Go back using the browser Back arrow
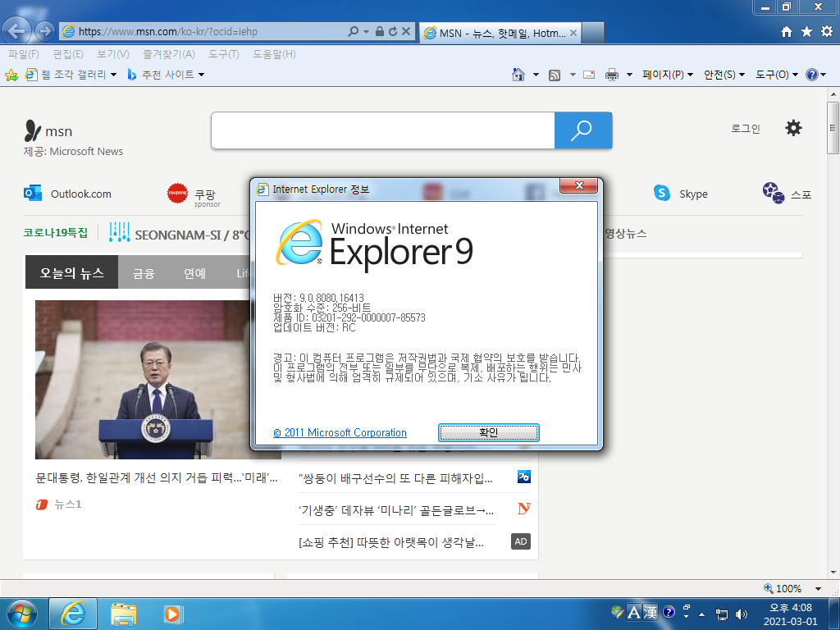This screenshot has width=840, height=630. point(16,31)
